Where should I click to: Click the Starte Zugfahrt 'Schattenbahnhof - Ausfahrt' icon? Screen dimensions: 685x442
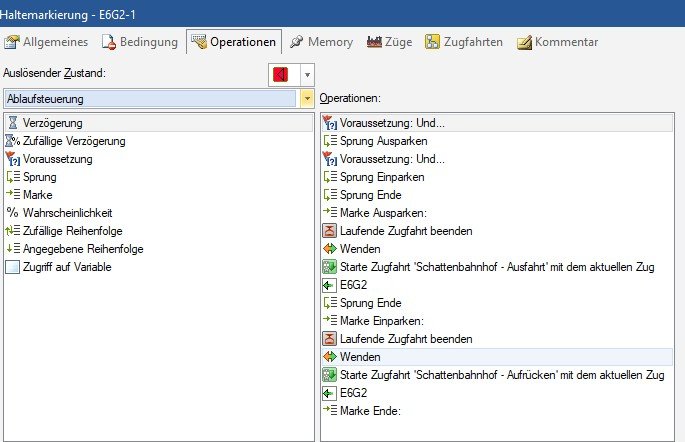[331, 267]
